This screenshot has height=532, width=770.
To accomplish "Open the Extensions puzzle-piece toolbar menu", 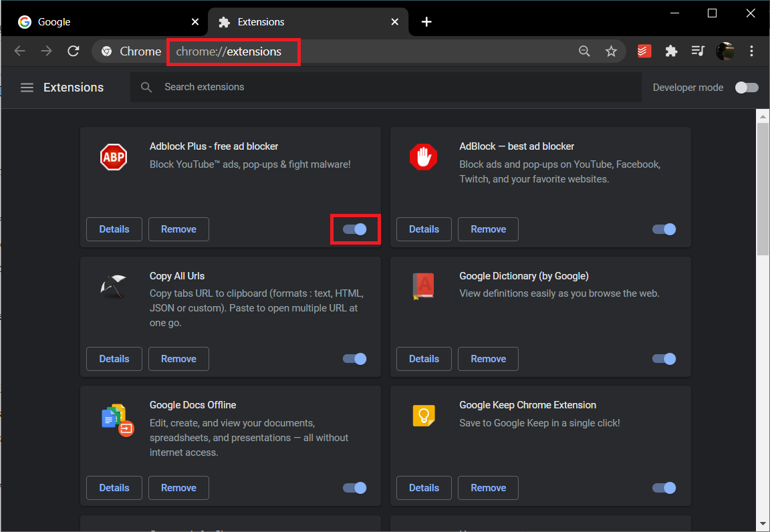I will (671, 51).
